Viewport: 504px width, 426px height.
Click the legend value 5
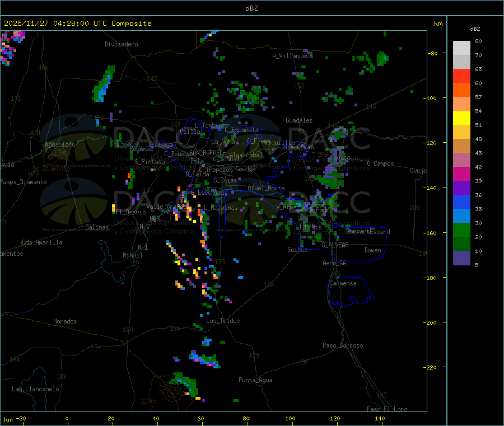477,265
